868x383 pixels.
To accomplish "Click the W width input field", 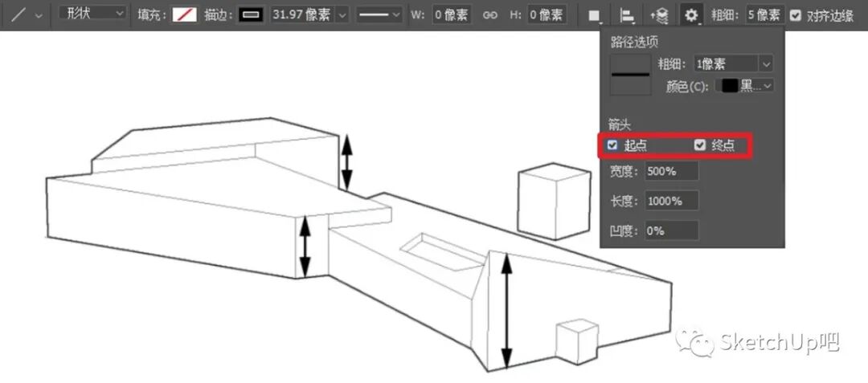I will [452, 15].
